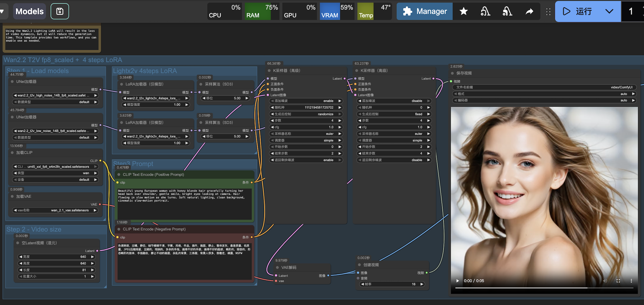Collapse the 加载VAE node dot
The width and height of the screenshot is (644, 305).
click(12, 196)
